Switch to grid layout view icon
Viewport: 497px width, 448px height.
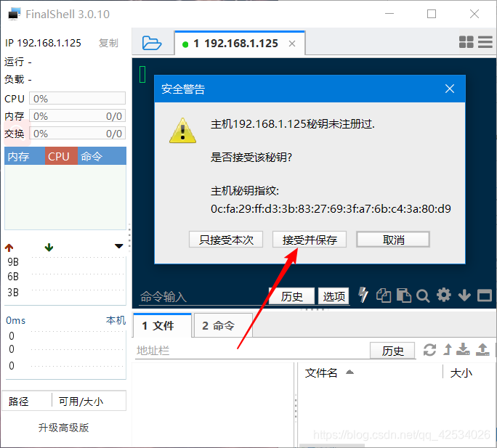(x=466, y=42)
